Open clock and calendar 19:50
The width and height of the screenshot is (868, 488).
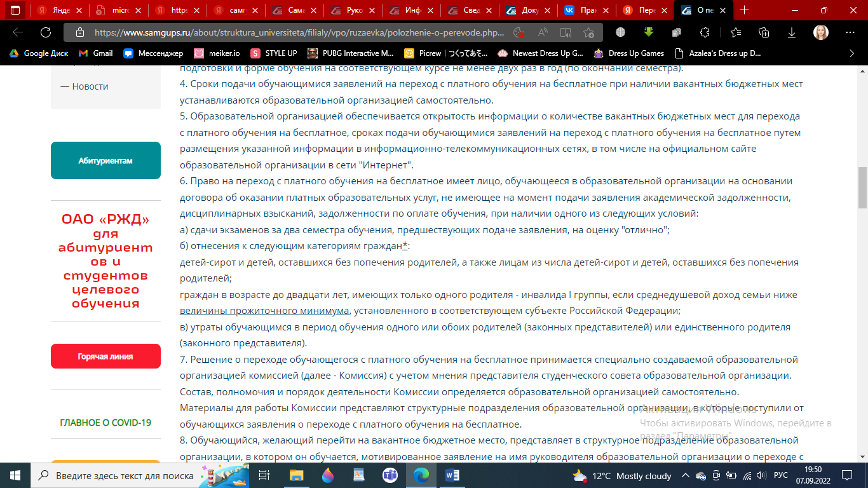[813, 475]
